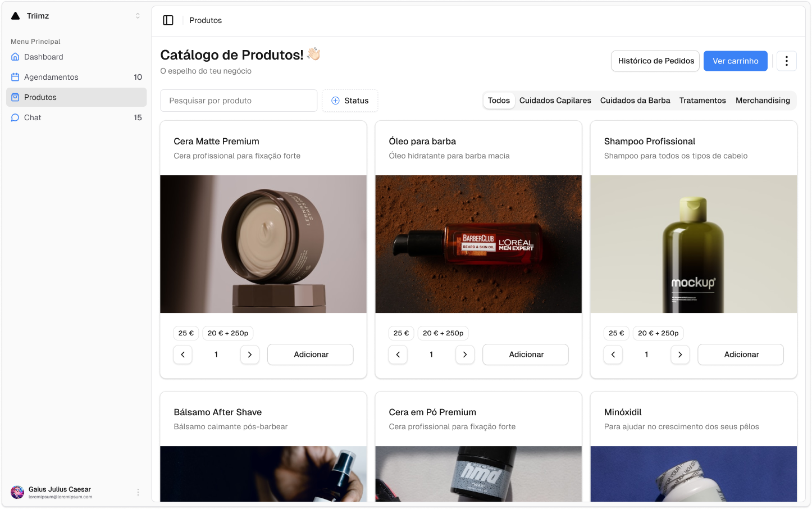Increase quantity for Cera Matte Premium

249,355
